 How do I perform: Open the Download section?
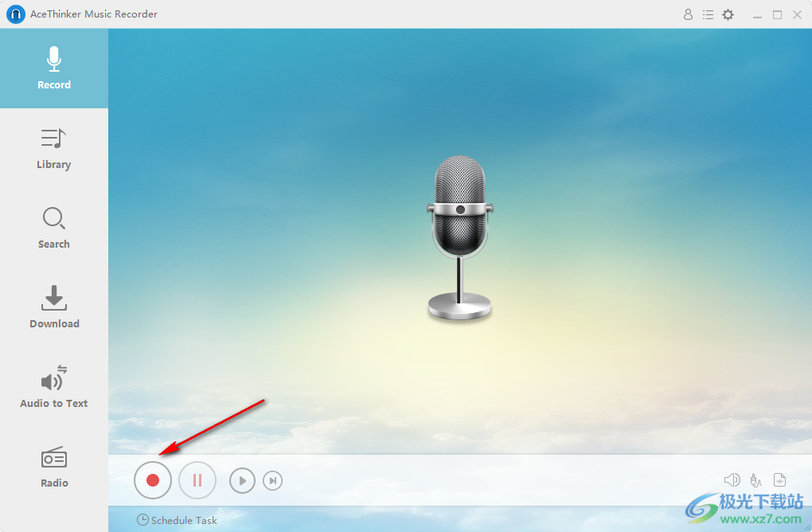(x=53, y=307)
